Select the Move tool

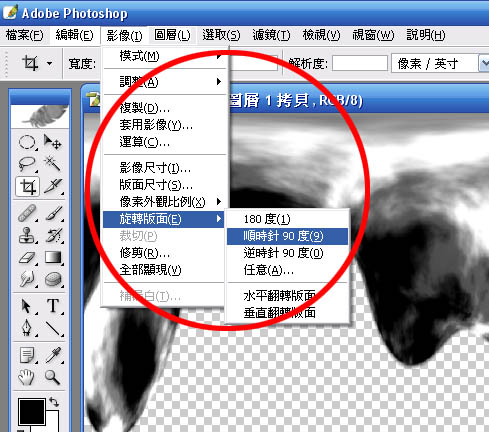pos(53,142)
